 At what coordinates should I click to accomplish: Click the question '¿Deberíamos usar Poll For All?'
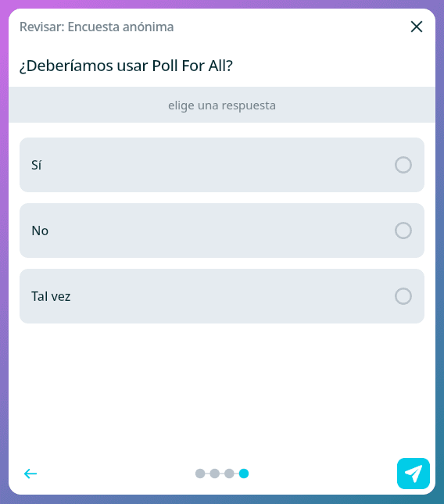tap(126, 66)
